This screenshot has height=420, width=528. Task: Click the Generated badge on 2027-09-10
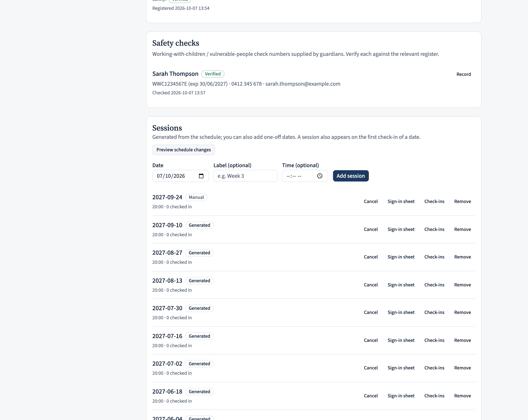coord(199,225)
